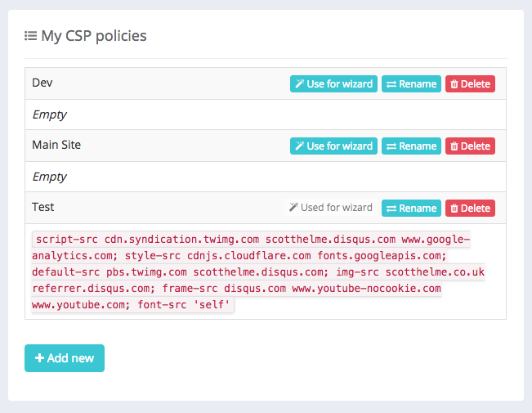Viewport: 532px width, 413px height.
Task: Click the list icon beside My CSP policies
Action: coord(30,36)
